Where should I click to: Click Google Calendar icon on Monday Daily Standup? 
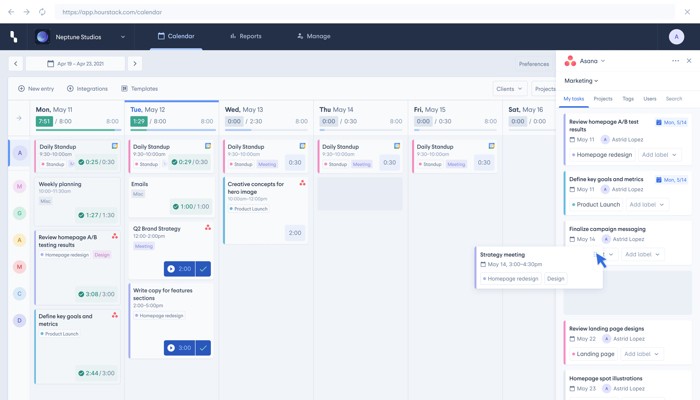coord(115,146)
